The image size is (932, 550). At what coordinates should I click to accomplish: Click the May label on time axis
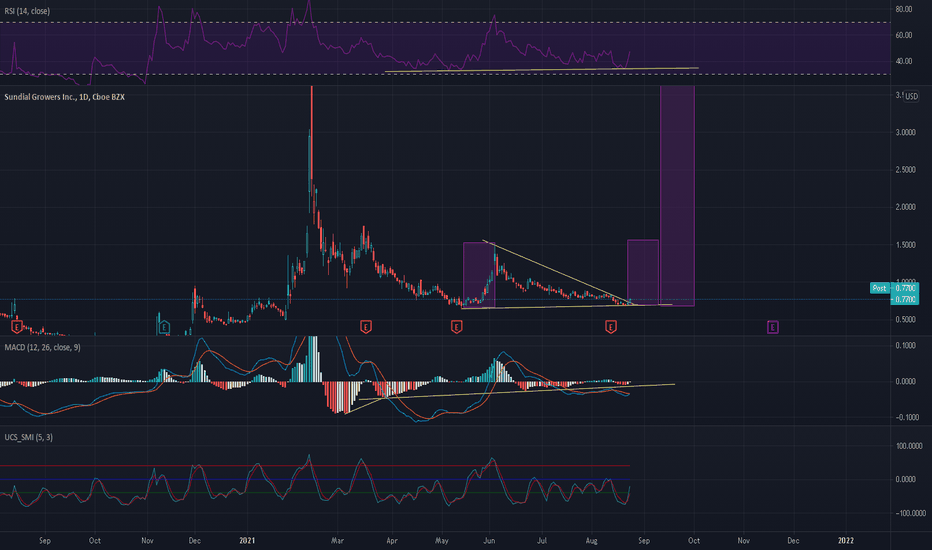click(x=442, y=540)
